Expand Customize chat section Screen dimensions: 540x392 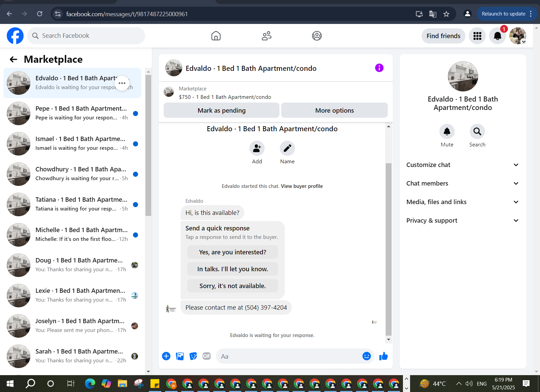click(462, 165)
